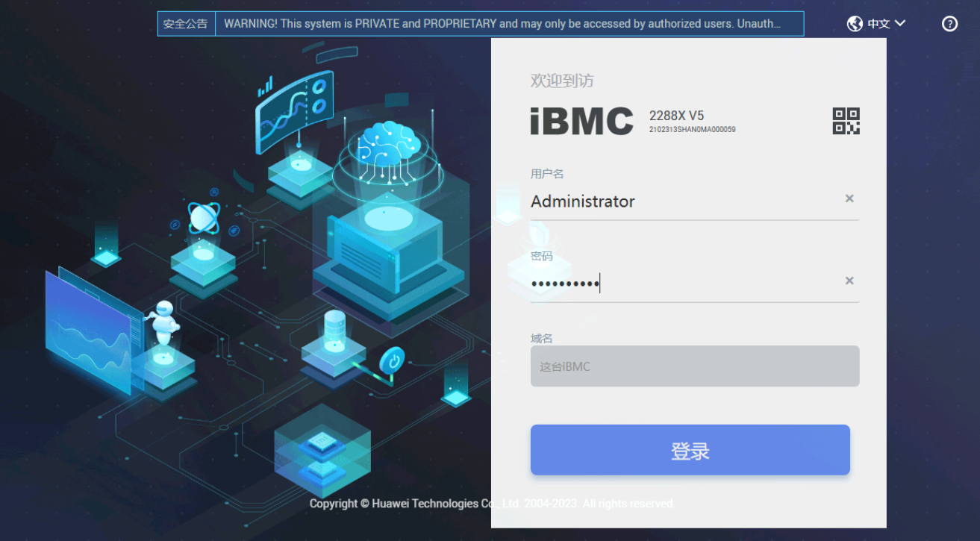
Task: Click the globe language icon
Action: [x=855, y=24]
